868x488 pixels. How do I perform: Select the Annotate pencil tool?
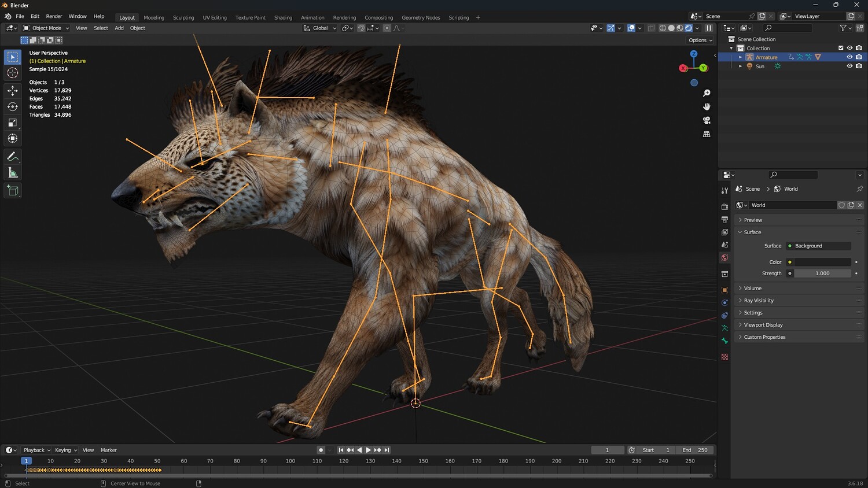[x=13, y=157]
